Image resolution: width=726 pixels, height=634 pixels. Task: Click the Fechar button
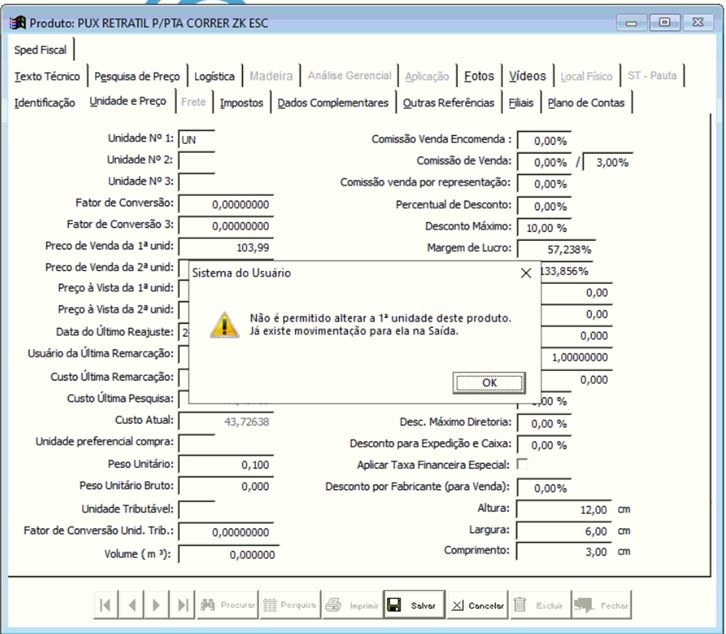(x=601, y=605)
